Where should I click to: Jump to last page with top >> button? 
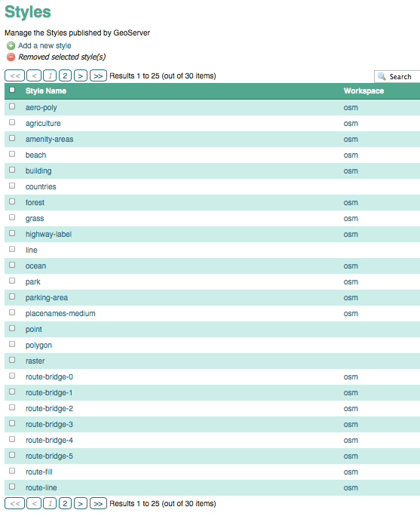98,75
